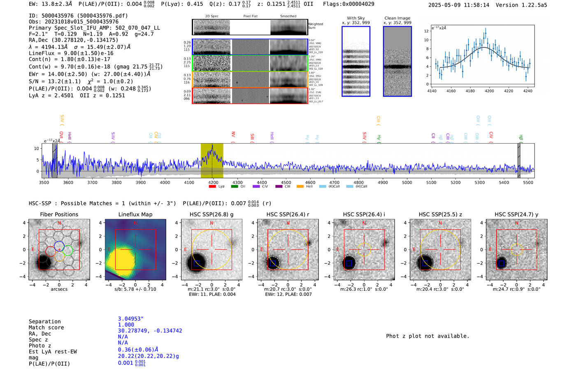The image size is (576, 392).
Task: Click the catalog coordinates 30.278749, -0.134742
Action: pos(150,331)
